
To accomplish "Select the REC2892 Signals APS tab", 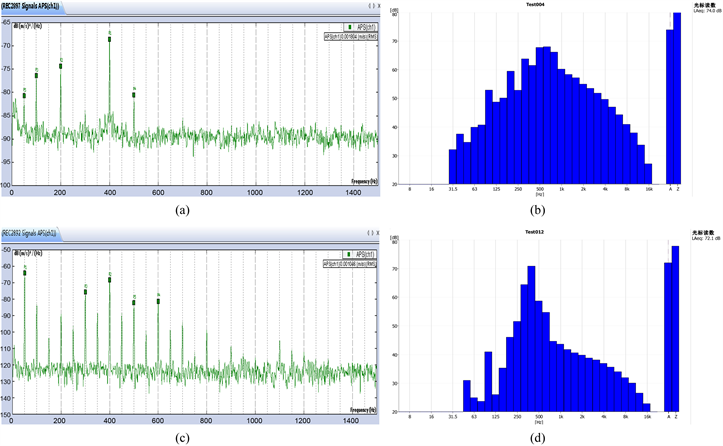I will coord(31,231).
